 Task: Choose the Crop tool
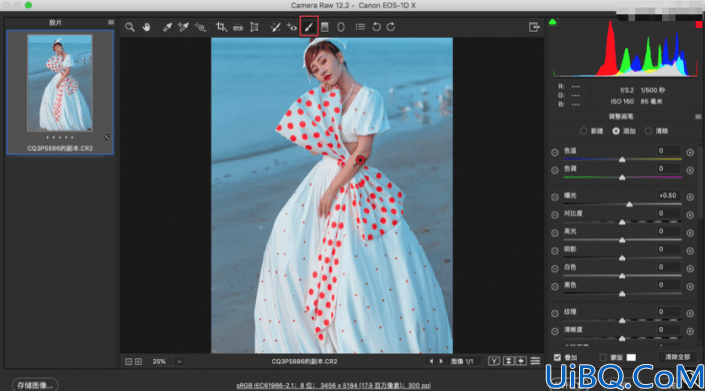point(221,27)
